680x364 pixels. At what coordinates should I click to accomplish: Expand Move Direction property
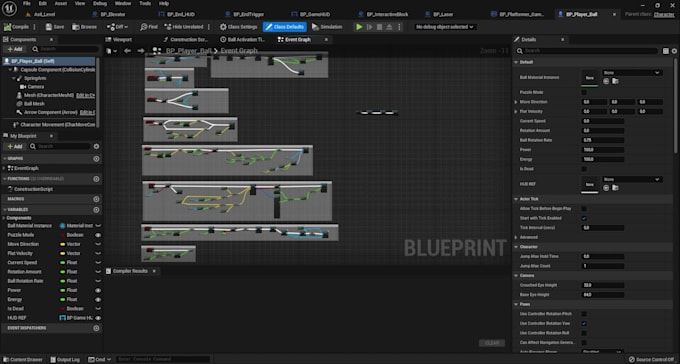click(x=516, y=102)
